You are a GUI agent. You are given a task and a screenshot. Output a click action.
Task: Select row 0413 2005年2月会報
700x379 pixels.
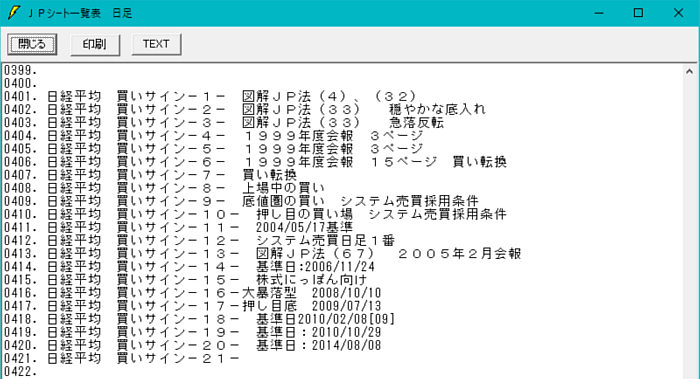tap(262, 254)
